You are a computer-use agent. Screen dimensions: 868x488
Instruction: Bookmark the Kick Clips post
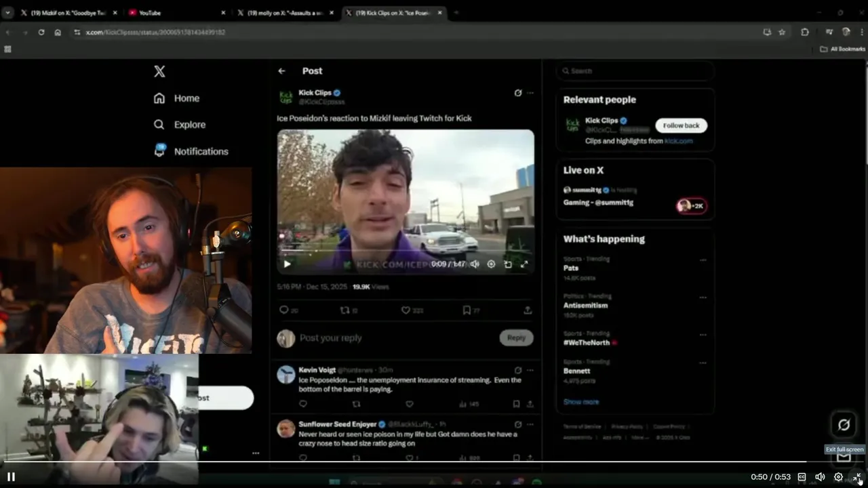[x=467, y=310]
